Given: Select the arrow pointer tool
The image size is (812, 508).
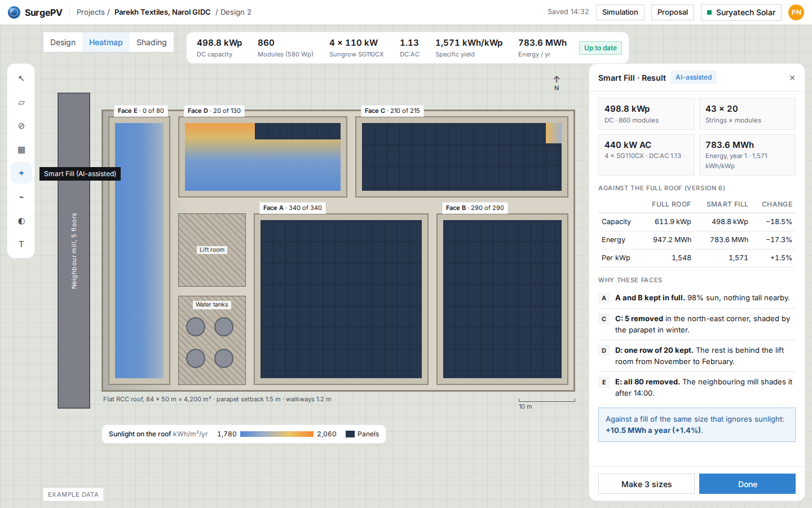Looking at the screenshot, I should point(21,78).
